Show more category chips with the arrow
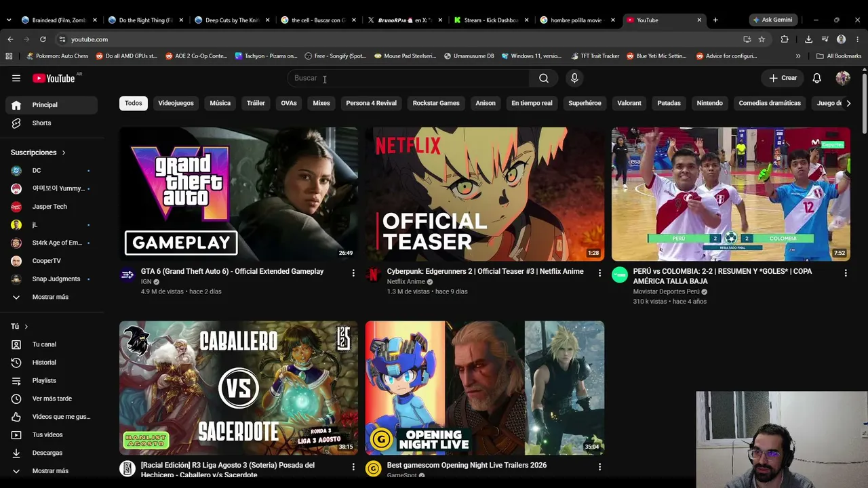The image size is (868, 488). (848, 103)
